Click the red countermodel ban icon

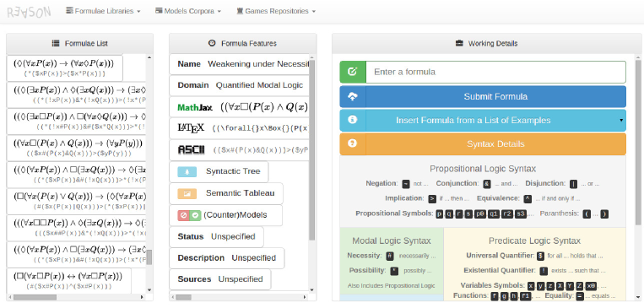[x=183, y=215]
